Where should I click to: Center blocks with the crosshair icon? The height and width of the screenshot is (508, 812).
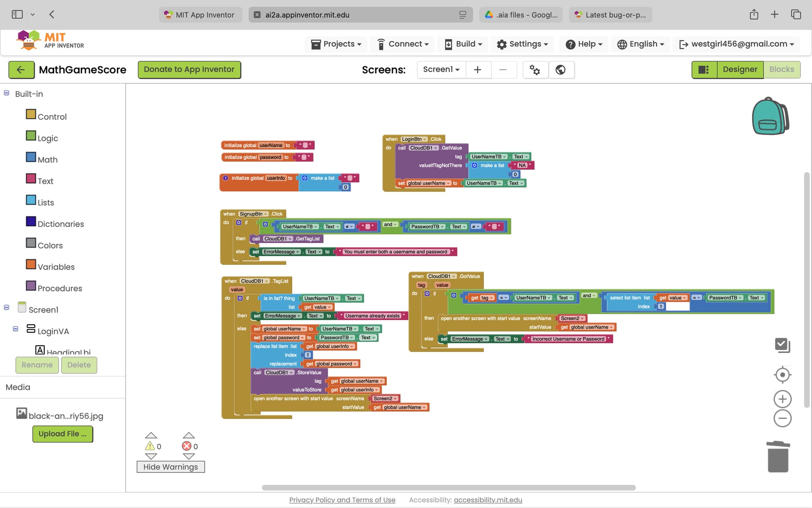click(x=782, y=375)
